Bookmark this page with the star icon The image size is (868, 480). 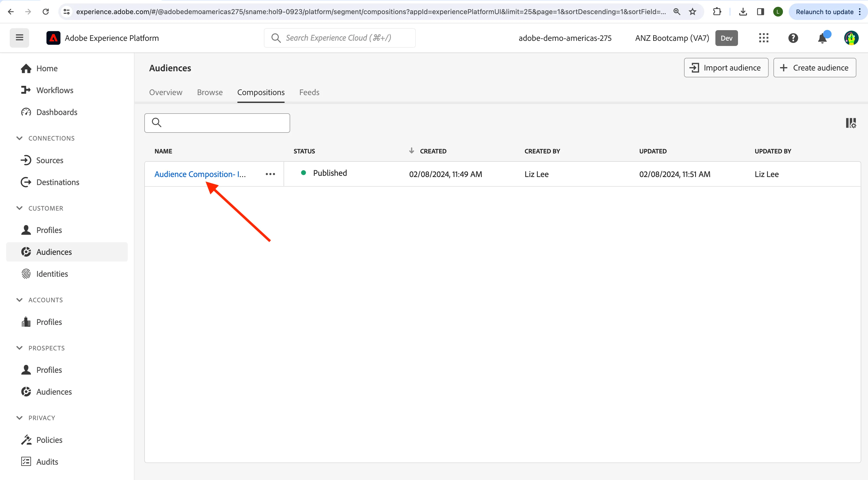[x=693, y=12]
